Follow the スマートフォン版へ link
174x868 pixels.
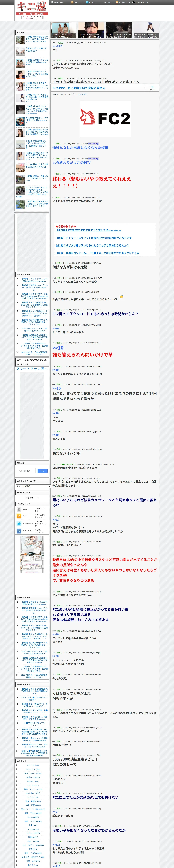point(32,369)
